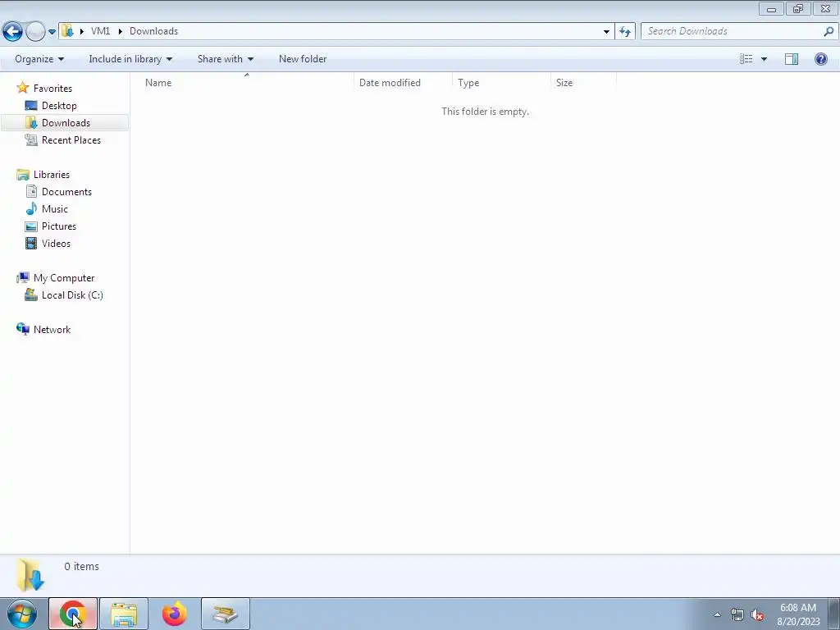Open the Documents library
Viewport: 840px width, 630px height.
66,192
